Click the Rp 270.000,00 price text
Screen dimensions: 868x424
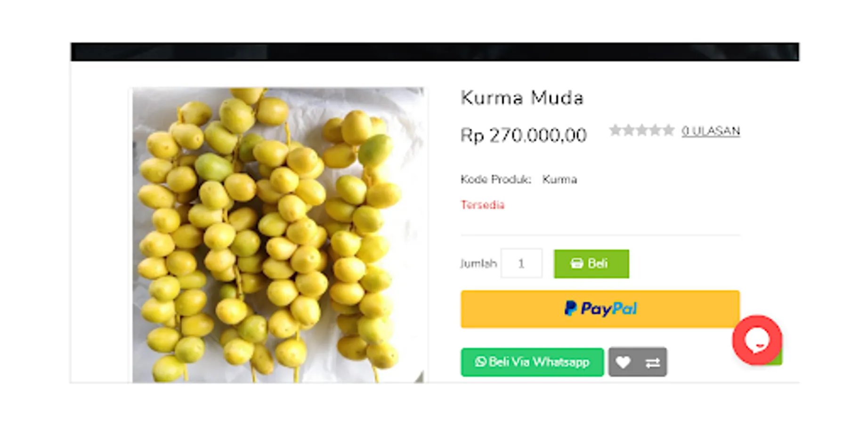click(523, 136)
